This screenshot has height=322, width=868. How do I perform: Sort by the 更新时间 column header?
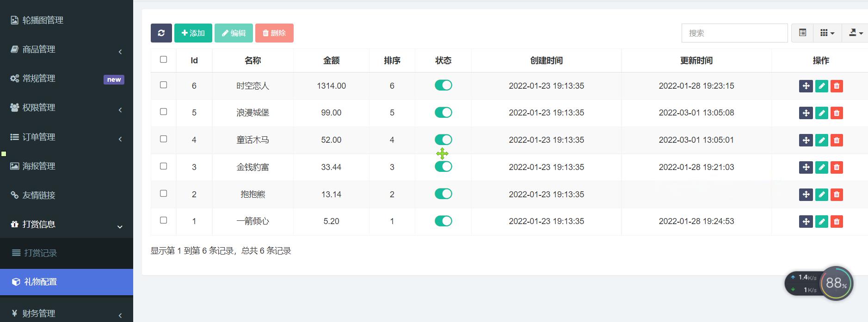[696, 61]
